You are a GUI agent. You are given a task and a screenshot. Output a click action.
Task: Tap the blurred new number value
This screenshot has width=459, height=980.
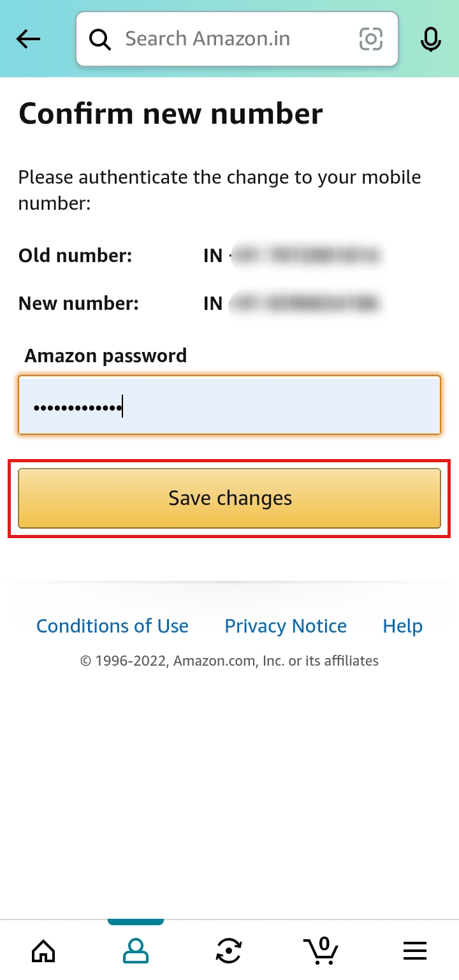coord(306,303)
